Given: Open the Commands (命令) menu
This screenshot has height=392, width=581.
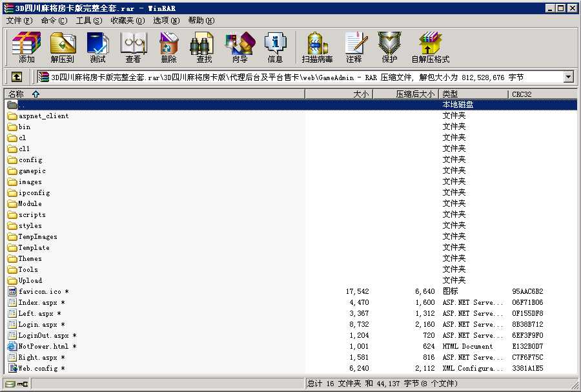Looking at the screenshot, I should click(x=54, y=21).
